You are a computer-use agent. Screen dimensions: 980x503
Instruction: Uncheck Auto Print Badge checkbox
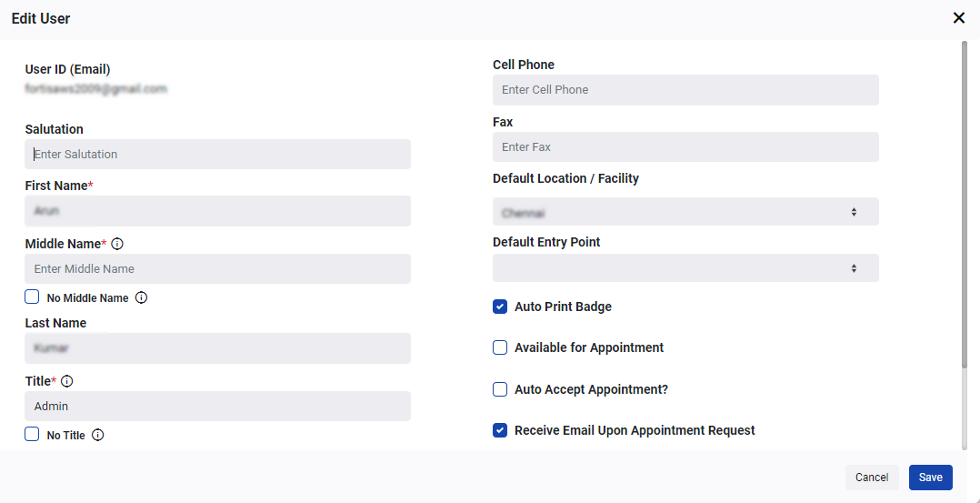[500, 307]
